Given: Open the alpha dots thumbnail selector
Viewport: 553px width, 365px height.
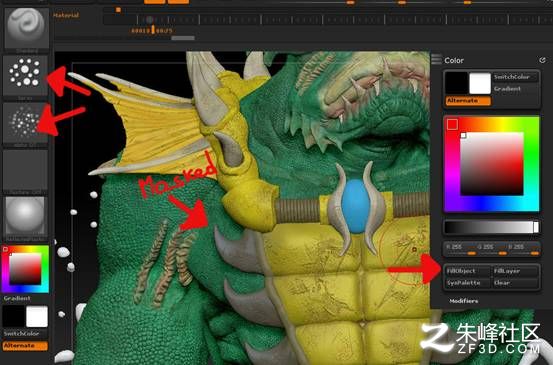Looking at the screenshot, I should [25, 122].
